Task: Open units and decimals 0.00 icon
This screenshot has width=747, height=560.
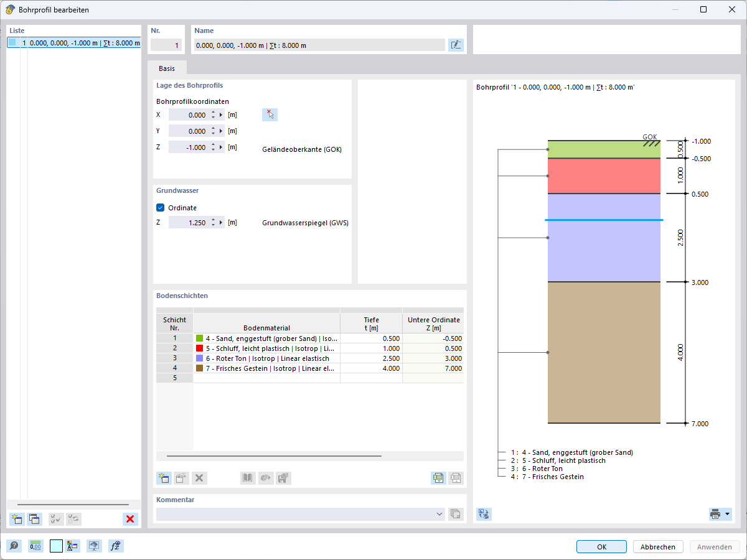Action: (x=35, y=546)
